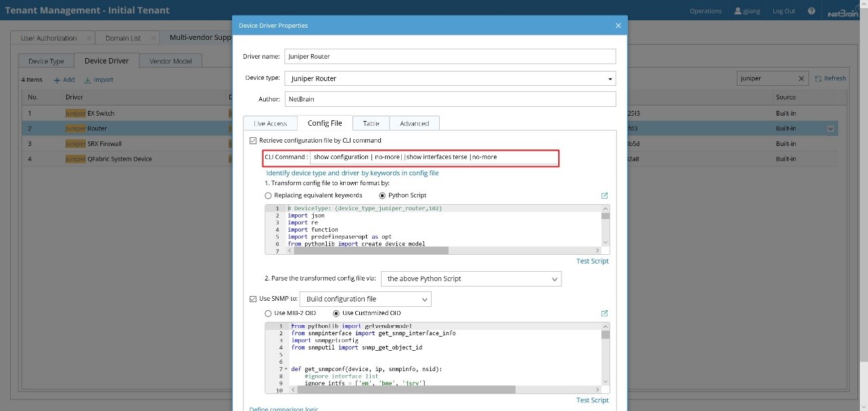Click into the Author field
This screenshot has height=411, width=868.
point(450,99)
